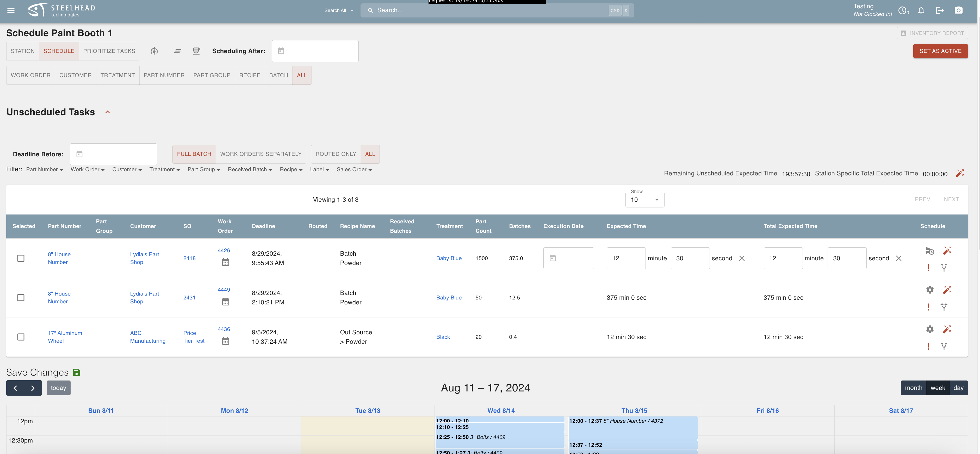Click the magic wand icon for work order 4449
This screenshot has width=980, height=454.
click(947, 290)
